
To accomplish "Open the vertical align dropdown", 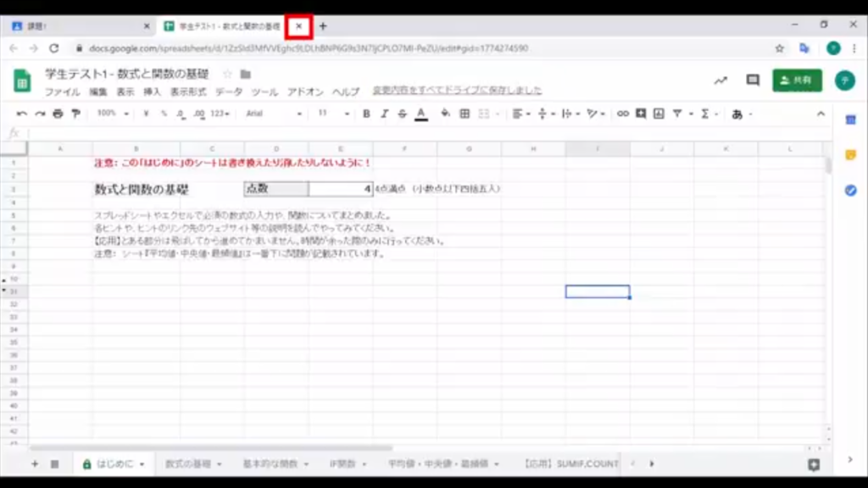I will 546,114.
